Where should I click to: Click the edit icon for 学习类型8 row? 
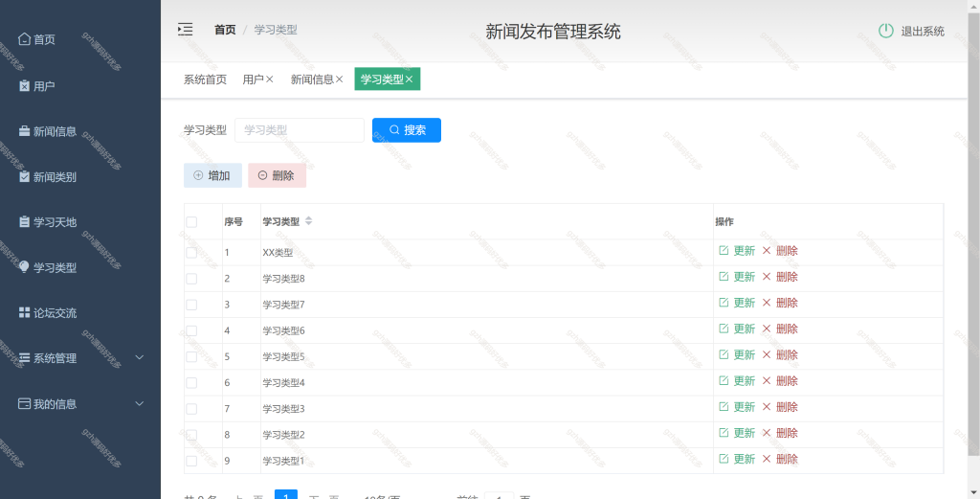[x=724, y=277]
